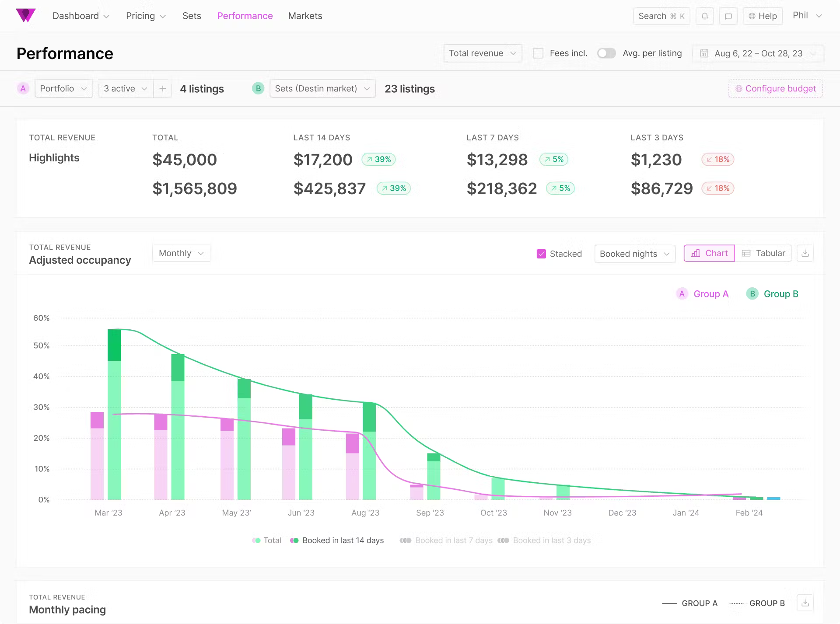Click the Configure budget settings icon
The width and height of the screenshot is (840, 624).
739,88
